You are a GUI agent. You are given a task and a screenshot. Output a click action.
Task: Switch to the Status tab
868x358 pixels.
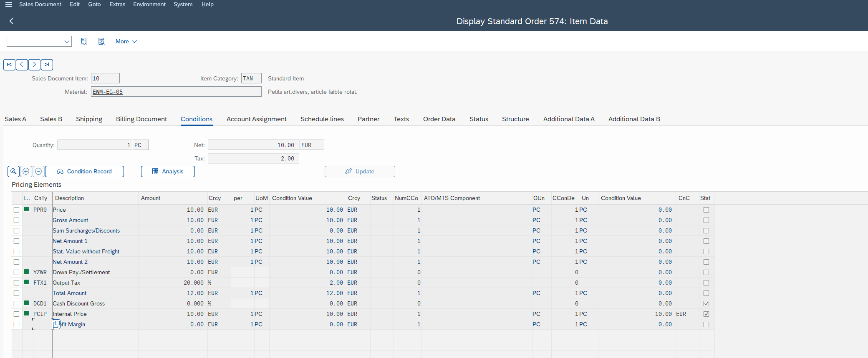479,119
